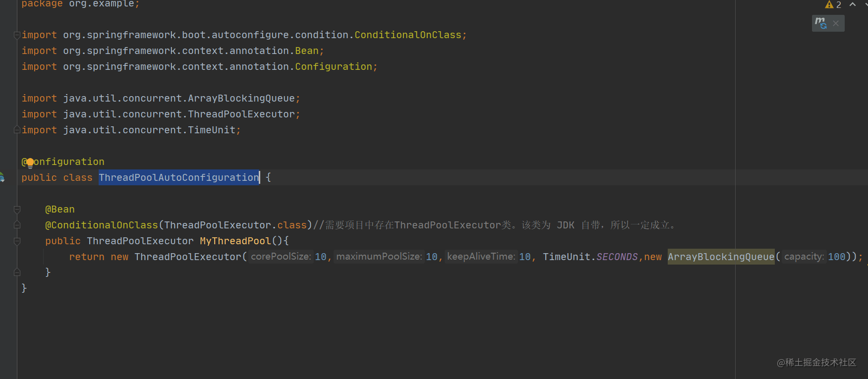The height and width of the screenshot is (379, 868).
Task: Click the ConditionalOnClass import reference
Action: click(407, 35)
